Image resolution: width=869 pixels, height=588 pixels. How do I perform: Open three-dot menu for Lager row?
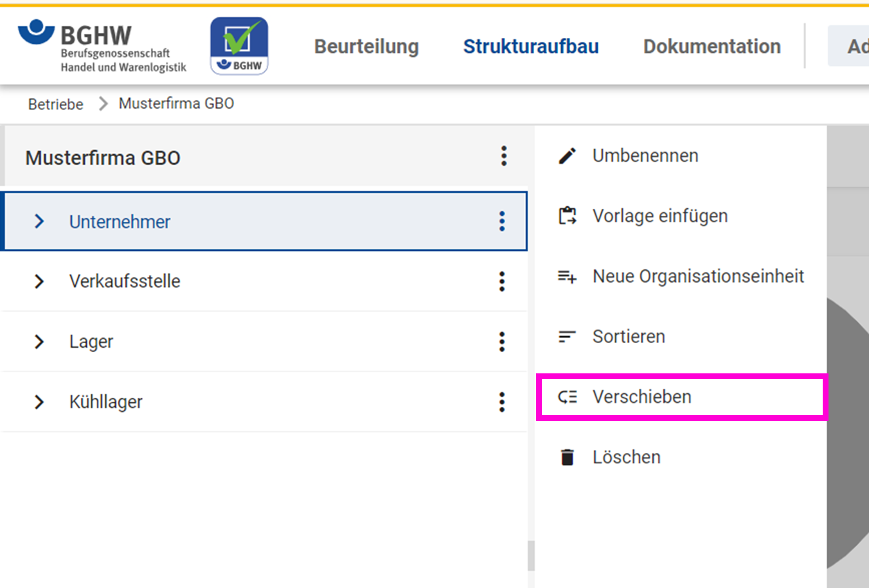[502, 342]
